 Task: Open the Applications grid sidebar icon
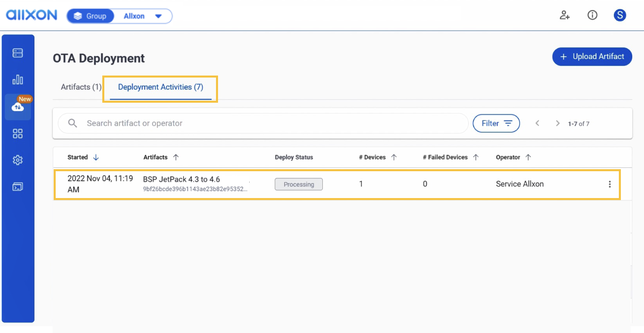click(x=18, y=134)
